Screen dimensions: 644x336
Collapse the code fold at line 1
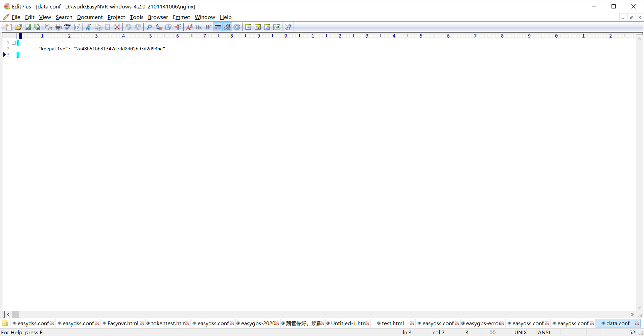coord(14,43)
